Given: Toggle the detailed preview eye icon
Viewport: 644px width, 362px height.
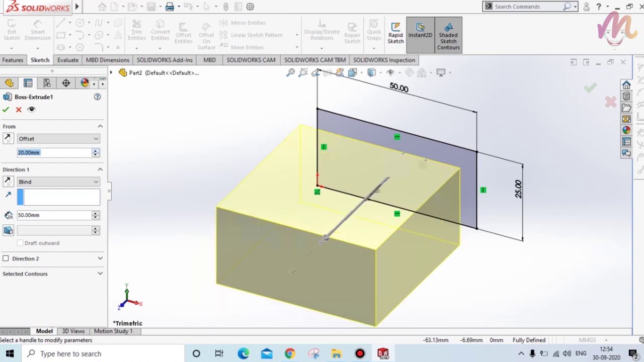Looking at the screenshot, I should 31,109.
